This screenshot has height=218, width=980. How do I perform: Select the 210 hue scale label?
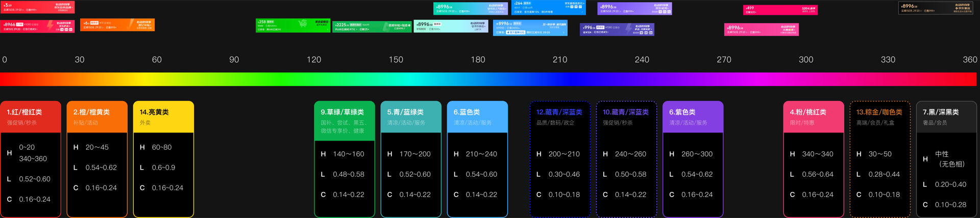click(560, 60)
